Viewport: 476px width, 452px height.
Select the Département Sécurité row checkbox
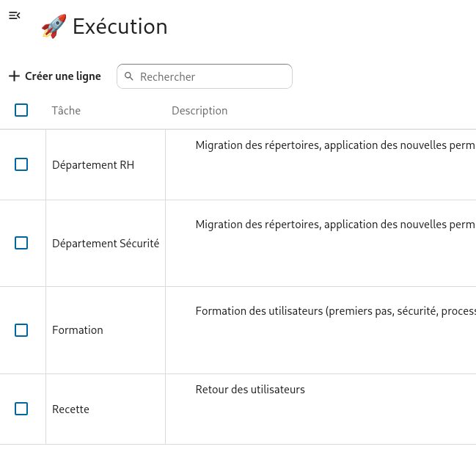click(x=21, y=243)
